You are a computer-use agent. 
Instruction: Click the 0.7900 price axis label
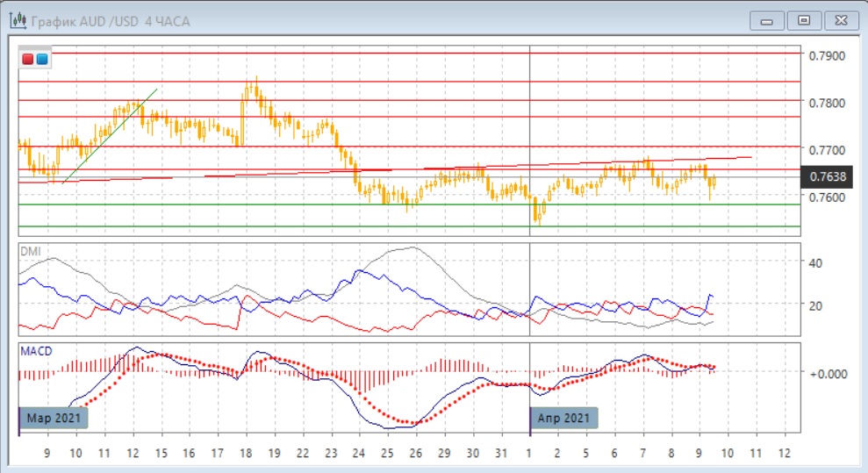[x=828, y=56]
